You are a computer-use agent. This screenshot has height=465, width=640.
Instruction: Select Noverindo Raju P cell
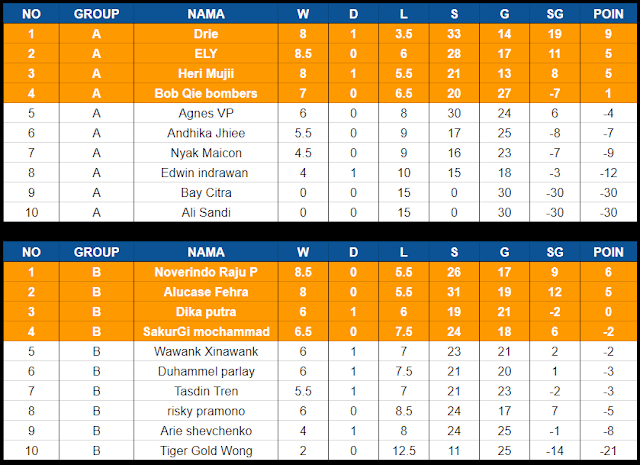pyautogui.click(x=206, y=272)
